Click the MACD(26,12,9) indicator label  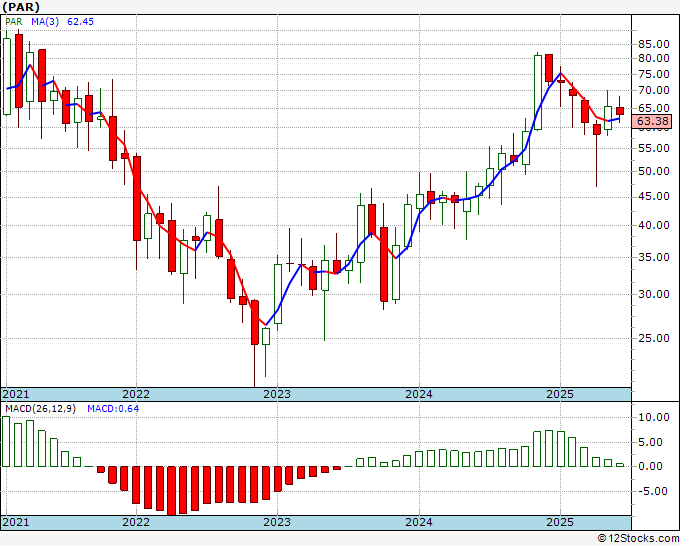click(x=40, y=409)
